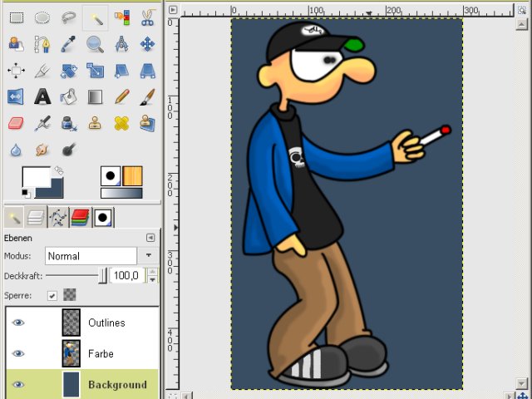Select the Bucket Fill tool
532x399 pixels.
click(x=68, y=96)
